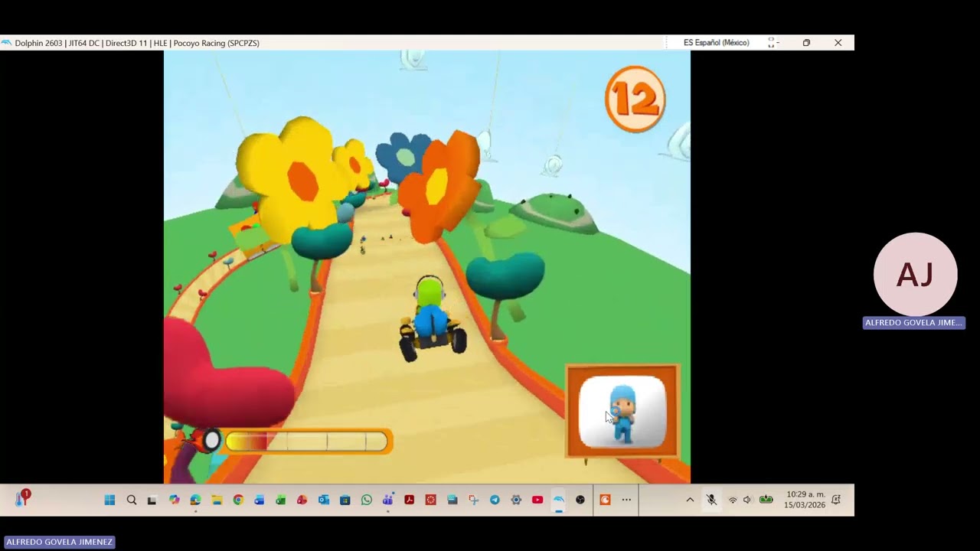Open Task View on the taskbar

(x=152, y=500)
